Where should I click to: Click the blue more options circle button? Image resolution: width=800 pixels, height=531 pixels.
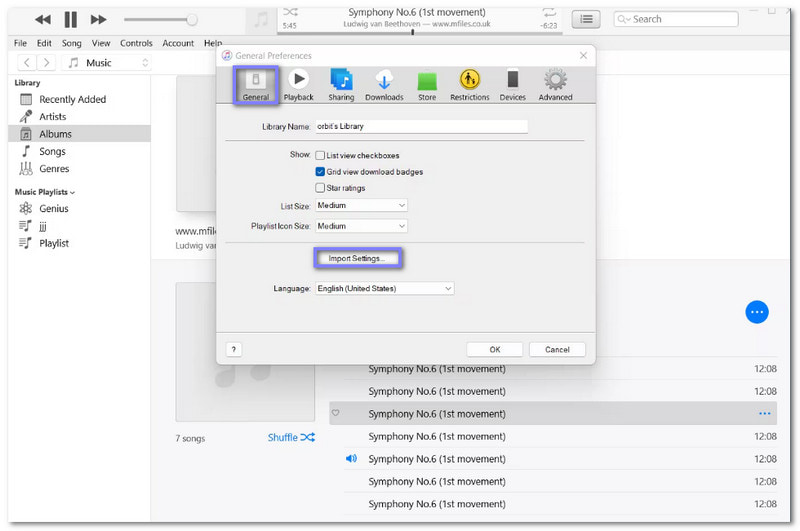pyautogui.click(x=757, y=312)
